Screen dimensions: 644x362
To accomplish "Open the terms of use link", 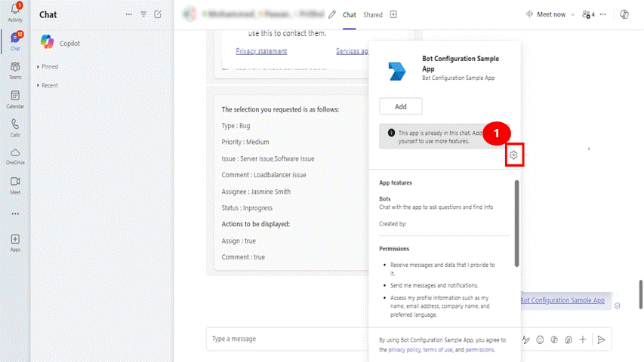I will tap(438, 350).
